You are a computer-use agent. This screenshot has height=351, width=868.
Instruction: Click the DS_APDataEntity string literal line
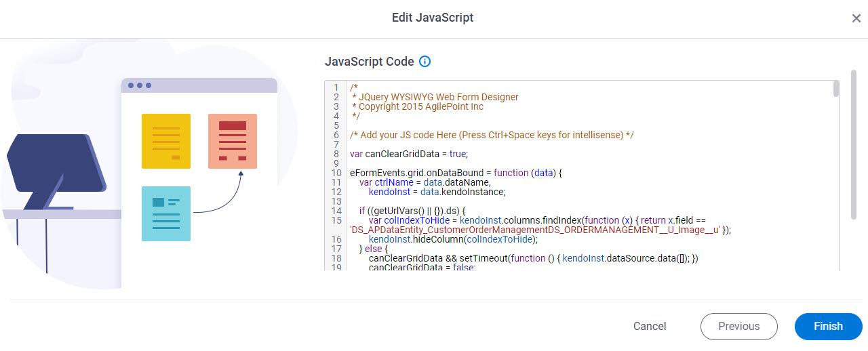point(540,230)
